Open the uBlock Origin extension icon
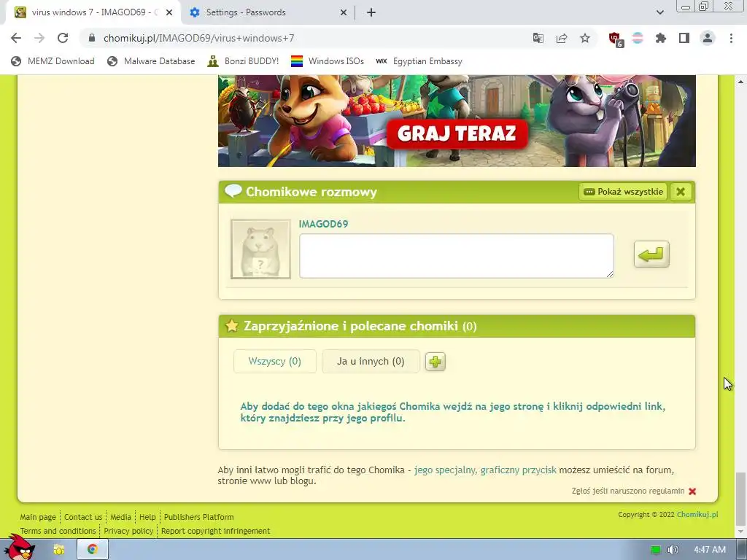This screenshot has height=560, width=747. click(x=616, y=39)
